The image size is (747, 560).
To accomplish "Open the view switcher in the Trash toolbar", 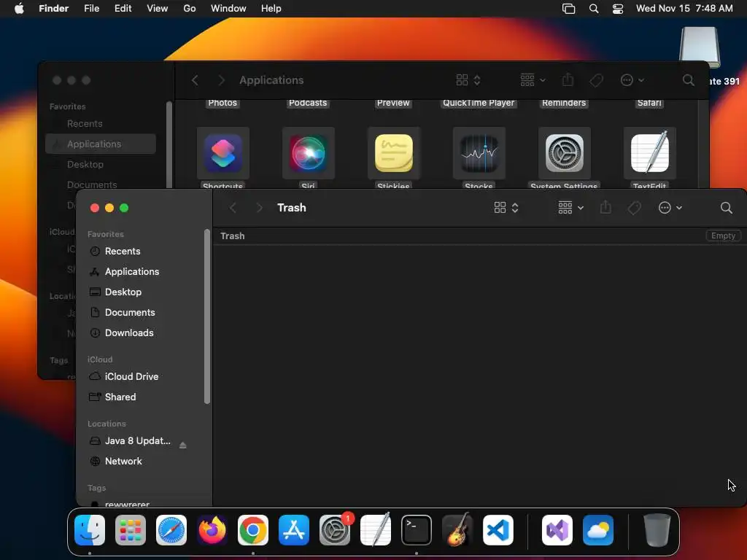I will (x=506, y=208).
